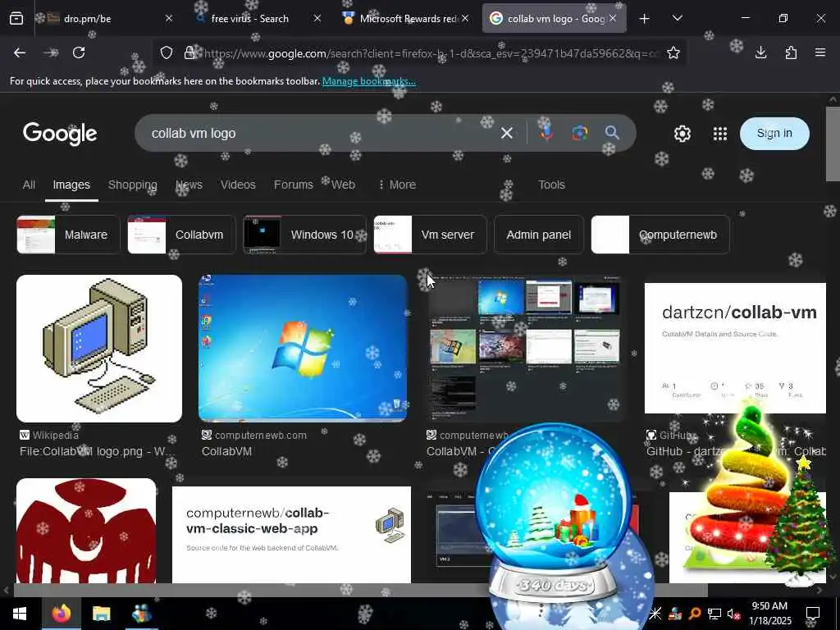This screenshot has height=630, width=840.
Task: Open Firefox from the taskbar
Action: (x=62, y=614)
